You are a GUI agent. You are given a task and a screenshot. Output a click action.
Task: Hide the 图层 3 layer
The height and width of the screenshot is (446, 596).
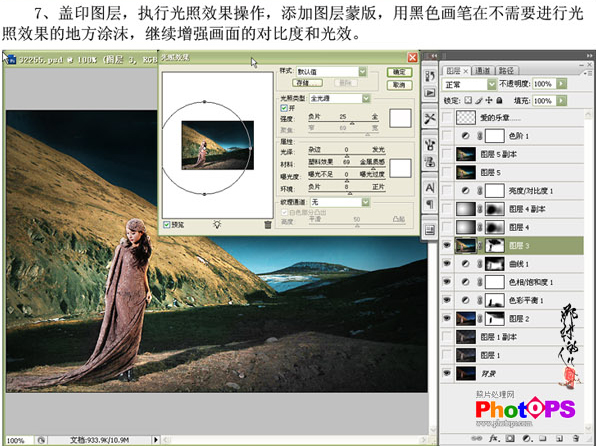tap(447, 246)
